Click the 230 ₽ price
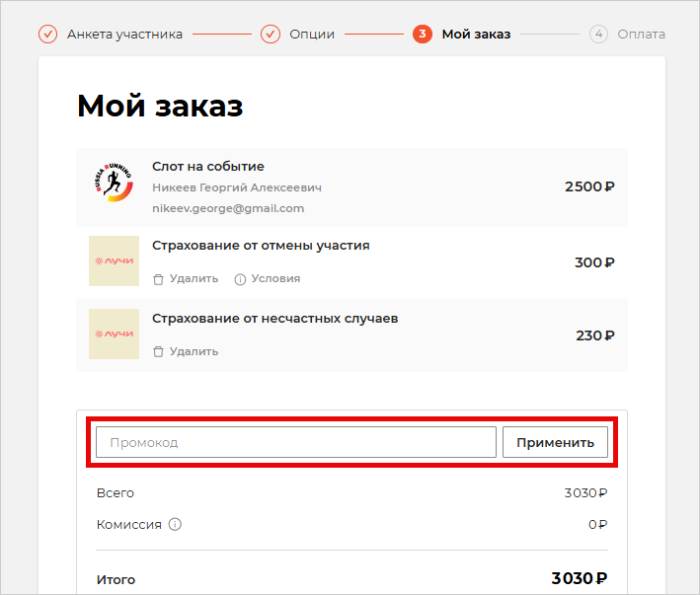The image size is (700, 595). pyautogui.click(x=595, y=335)
